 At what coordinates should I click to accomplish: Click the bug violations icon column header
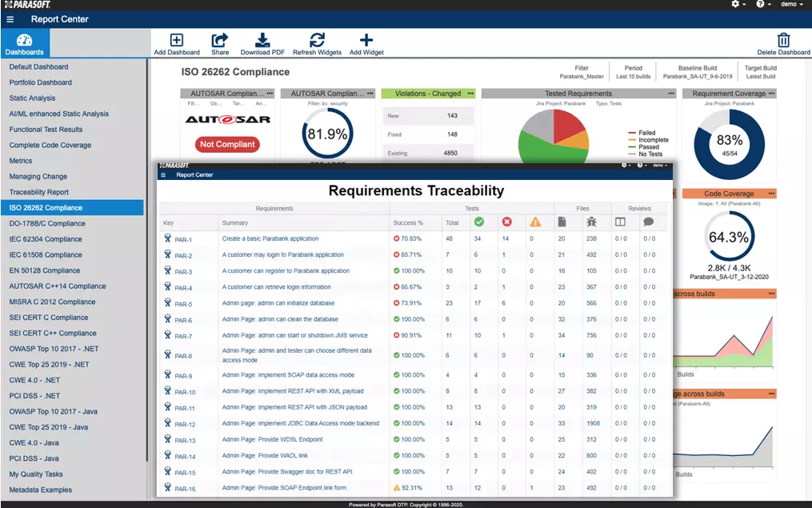(x=591, y=222)
